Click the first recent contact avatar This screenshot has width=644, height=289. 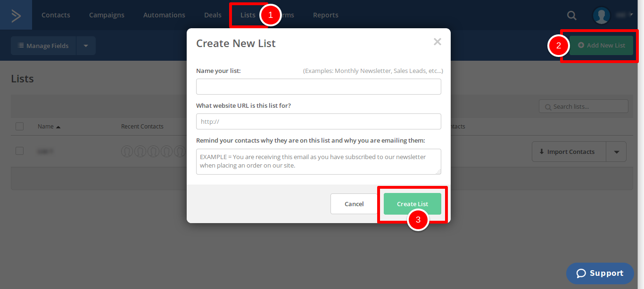click(x=127, y=152)
